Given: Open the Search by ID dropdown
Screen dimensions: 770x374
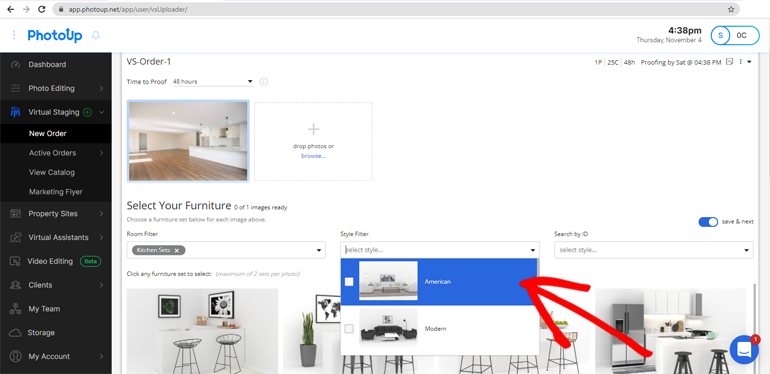Looking at the screenshot, I should pyautogui.click(x=654, y=250).
